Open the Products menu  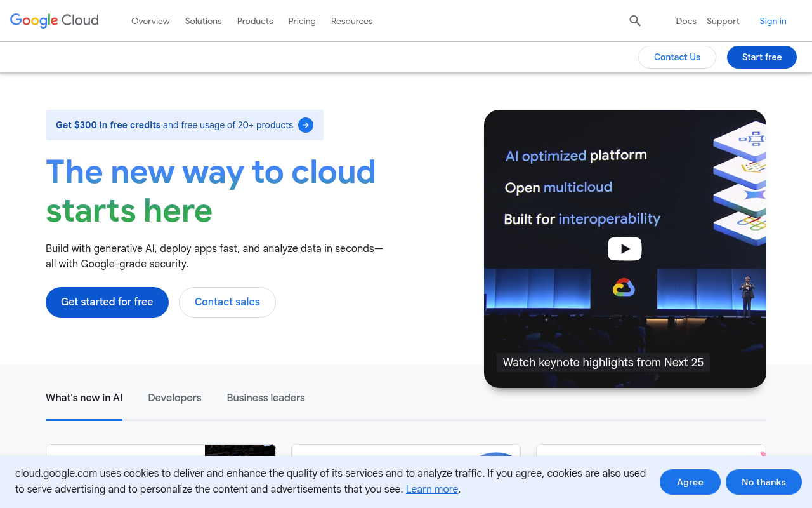(x=254, y=21)
